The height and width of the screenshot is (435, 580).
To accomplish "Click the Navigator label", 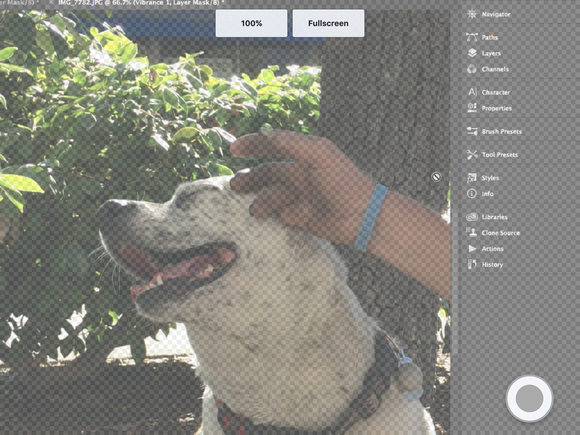I will click(x=496, y=14).
